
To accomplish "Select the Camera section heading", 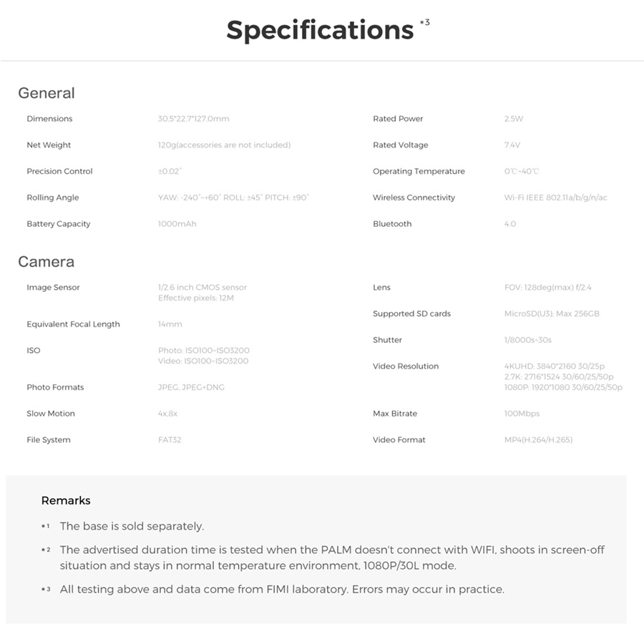I will tap(46, 262).
